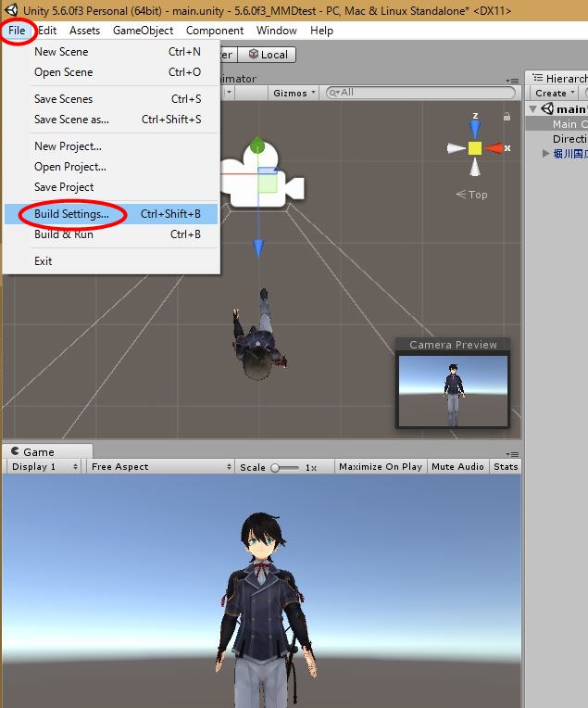This screenshot has height=708, width=588.
Task: Click the Unity logo in title bar
Action: [11, 10]
